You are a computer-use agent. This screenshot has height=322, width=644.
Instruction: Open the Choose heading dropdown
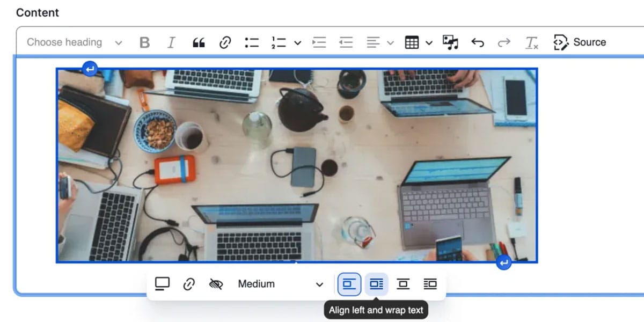[x=74, y=42]
